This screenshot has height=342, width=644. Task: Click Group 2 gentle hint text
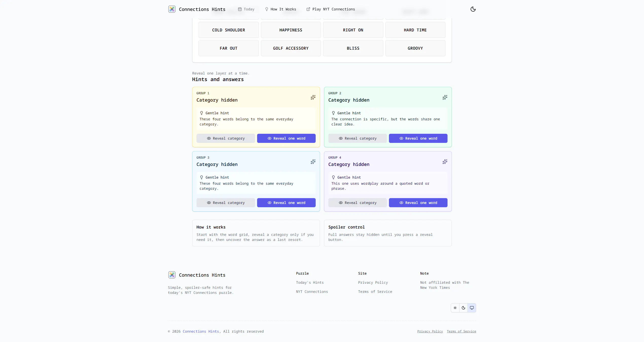pos(386,122)
